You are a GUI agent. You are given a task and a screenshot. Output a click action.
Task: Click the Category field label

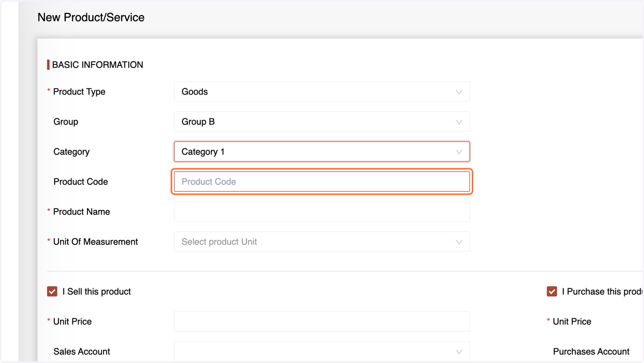(71, 152)
